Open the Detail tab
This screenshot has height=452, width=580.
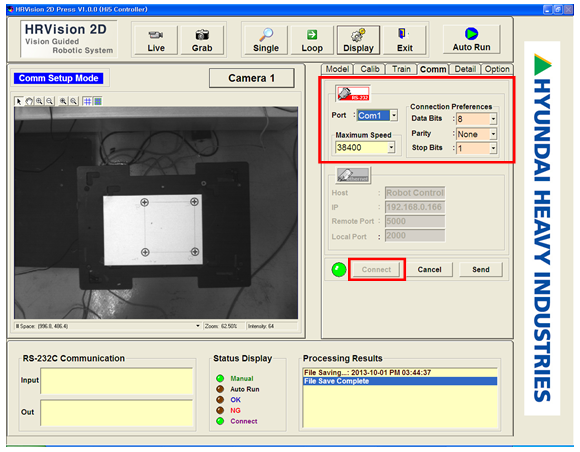465,69
